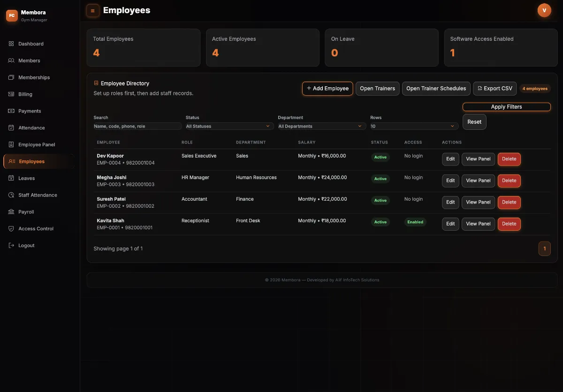Go to Members page
This screenshot has width=563, height=392.
[x=38, y=60]
